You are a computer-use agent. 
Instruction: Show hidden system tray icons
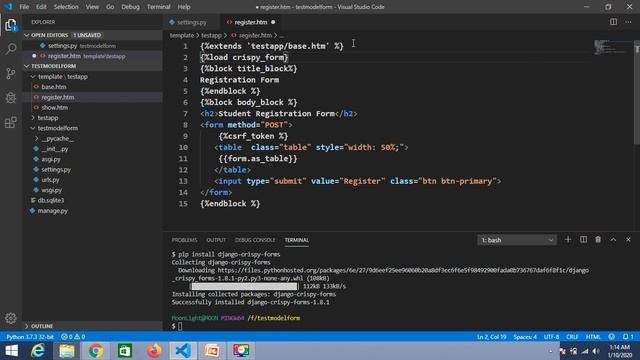coord(550,351)
